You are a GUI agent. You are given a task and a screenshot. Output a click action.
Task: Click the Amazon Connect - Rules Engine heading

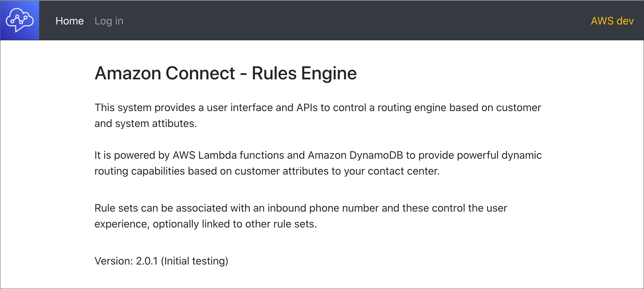(226, 73)
